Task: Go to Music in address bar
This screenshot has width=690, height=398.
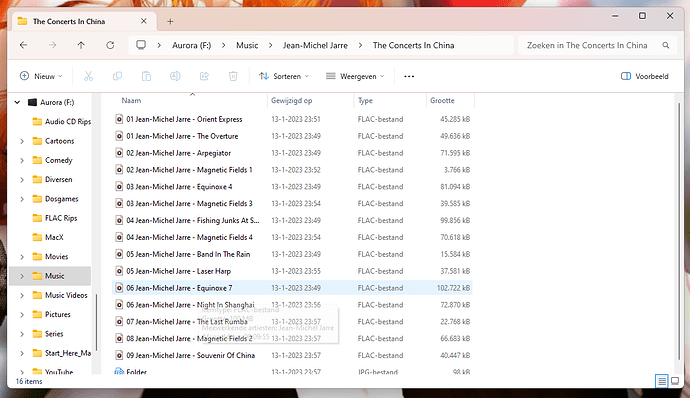Action: (247, 45)
